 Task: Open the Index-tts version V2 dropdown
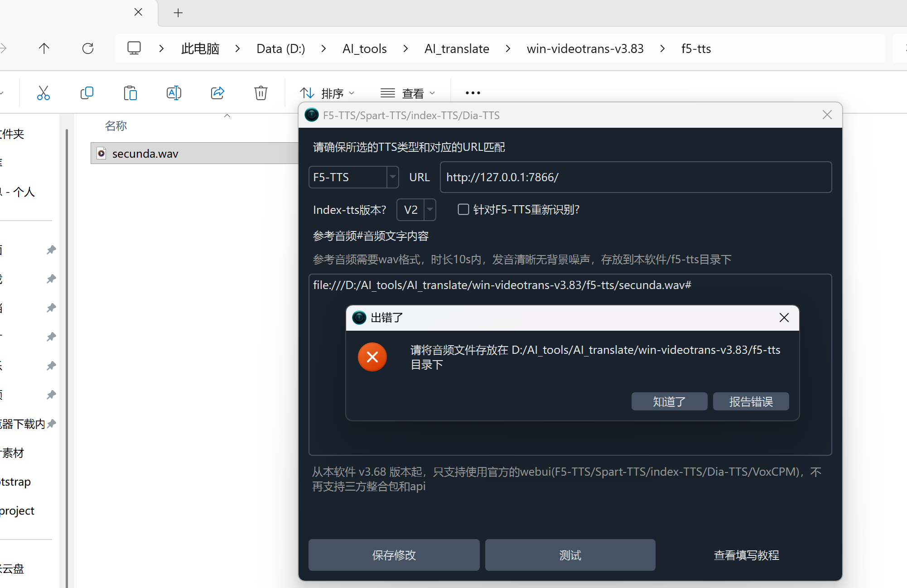click(x=416, y=210)
